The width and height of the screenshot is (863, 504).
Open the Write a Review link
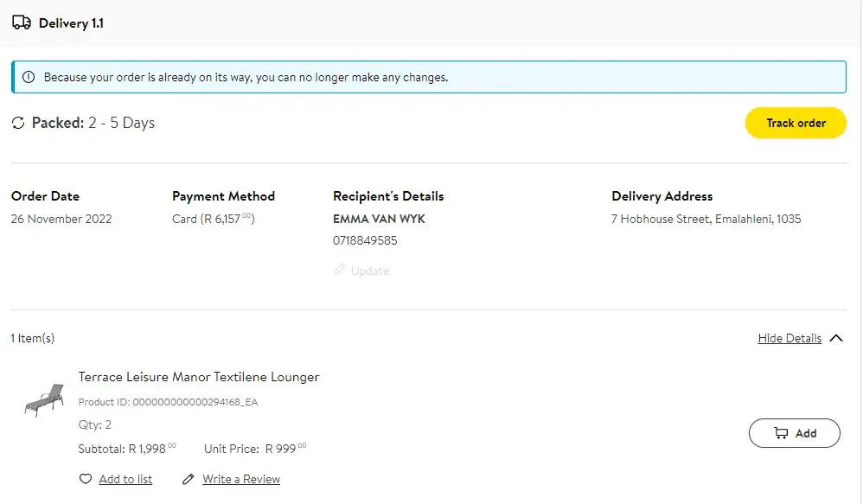tap(241, 479)
